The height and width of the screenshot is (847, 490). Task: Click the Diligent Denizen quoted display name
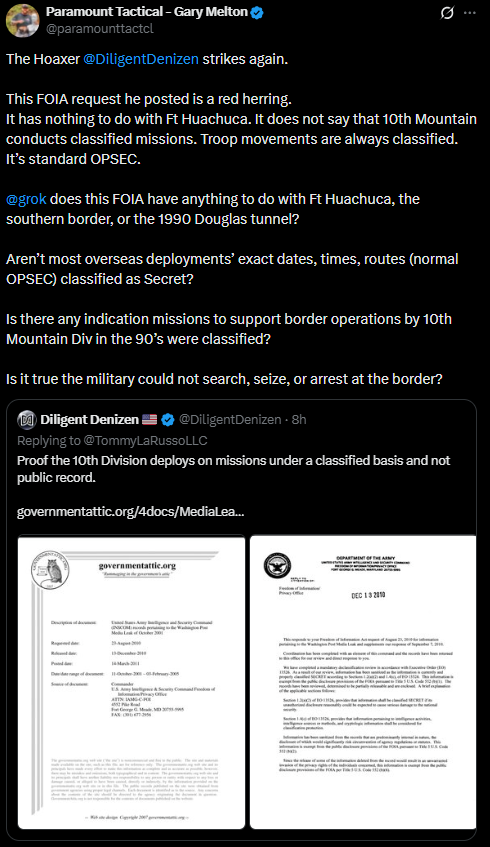pyautogui.click(x=89, y=419)
